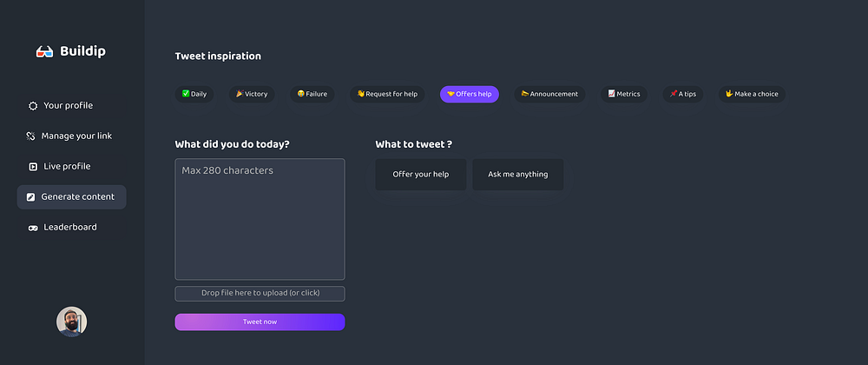Focus the Max 280 characters text area

point(260,219)
